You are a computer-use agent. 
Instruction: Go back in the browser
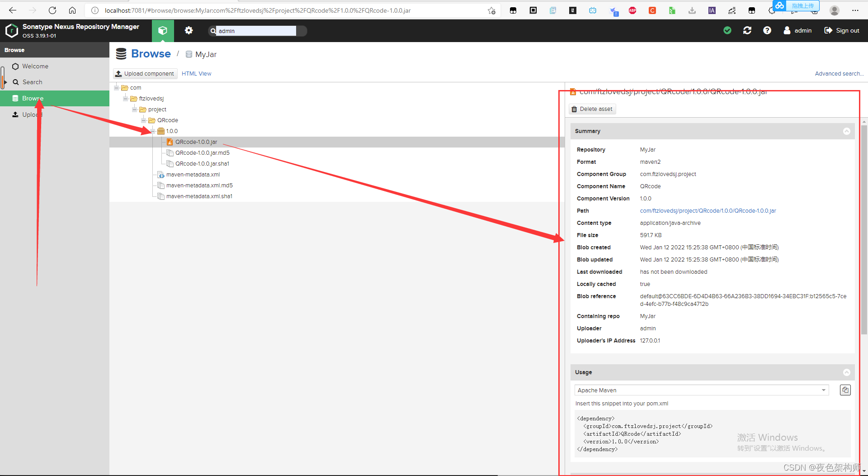coord(13,10)
